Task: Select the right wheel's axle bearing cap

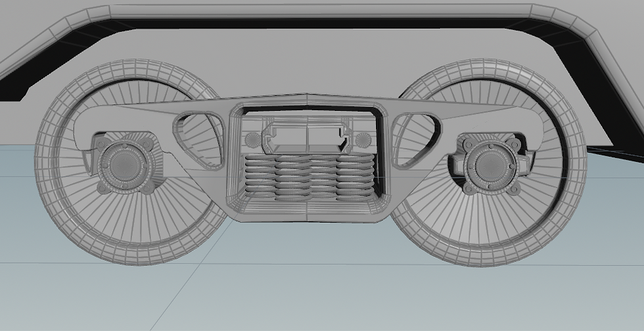Action: coord(490,167)
